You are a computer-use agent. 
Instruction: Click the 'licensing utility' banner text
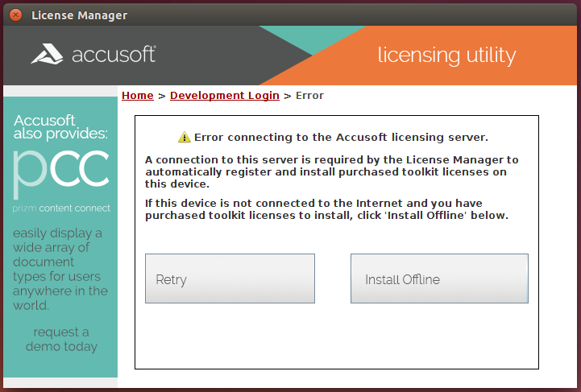446,56
